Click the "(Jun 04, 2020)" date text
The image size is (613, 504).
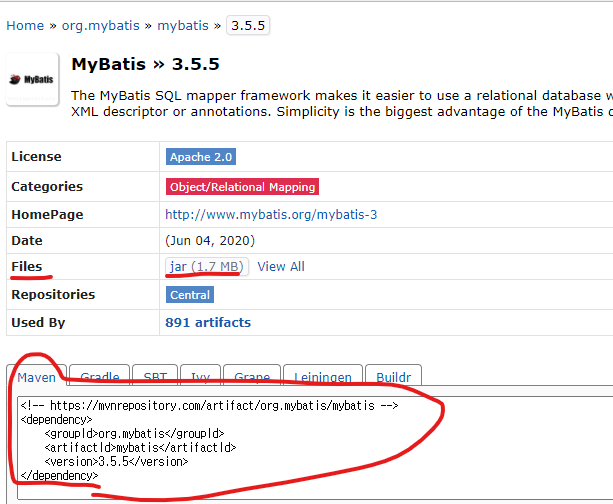210,240
